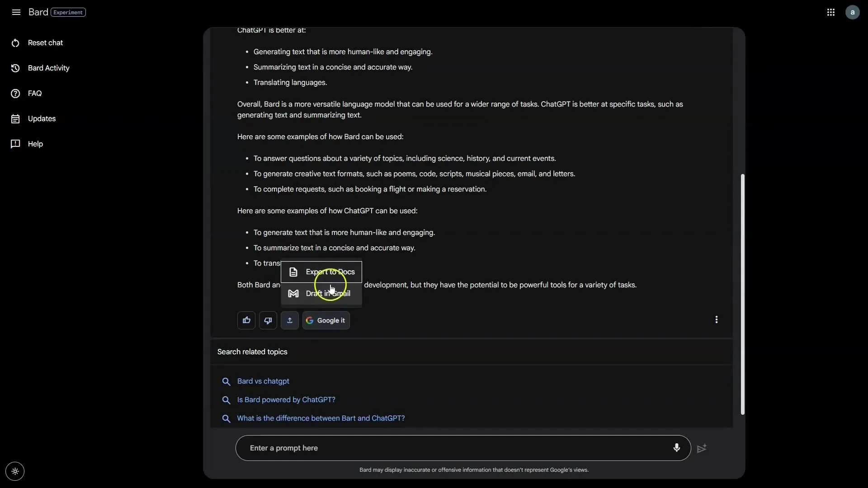Click the share/export response icon
This screenshot has width=868, height=488.
pyautogui.click(x=290, y=320)
